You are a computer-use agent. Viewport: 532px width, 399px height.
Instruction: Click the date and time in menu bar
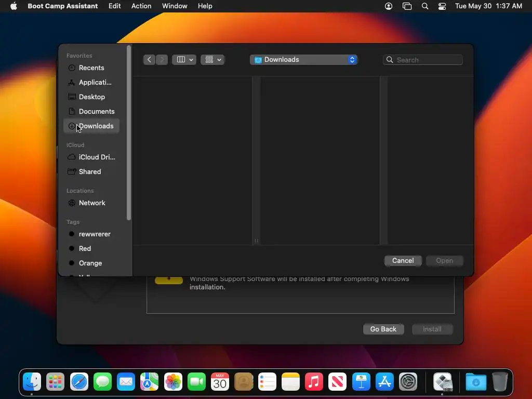[488, 6]
